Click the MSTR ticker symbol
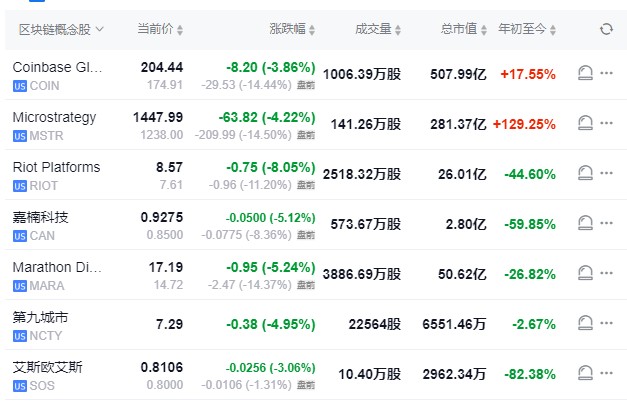The width and height of the screenshot is (627, 406). 46,136
